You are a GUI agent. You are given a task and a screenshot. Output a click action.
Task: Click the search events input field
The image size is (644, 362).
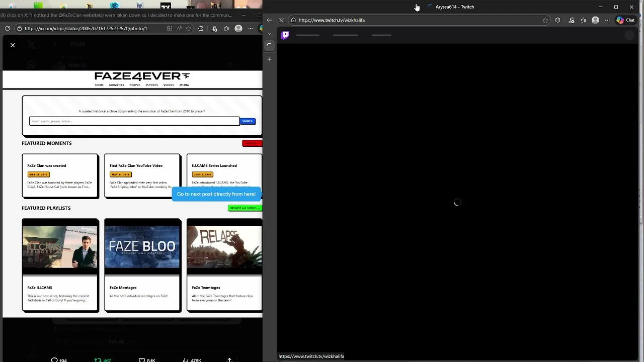click(134, 121)
